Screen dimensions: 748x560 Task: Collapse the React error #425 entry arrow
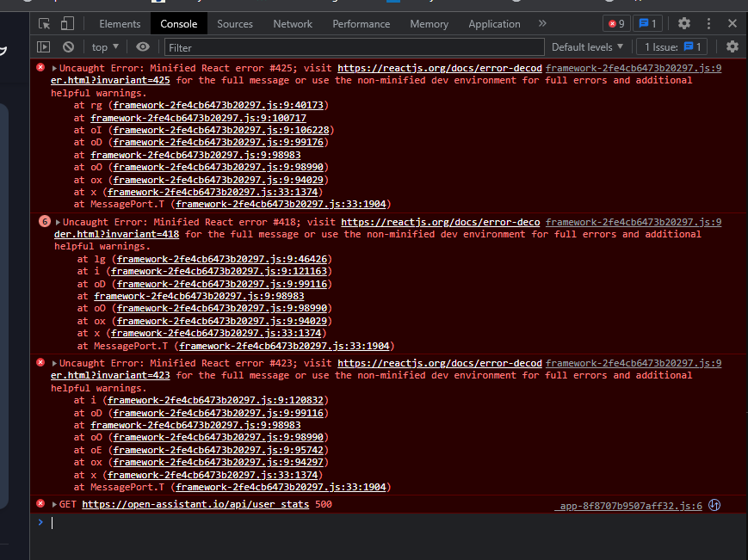[x=54, y=68]
